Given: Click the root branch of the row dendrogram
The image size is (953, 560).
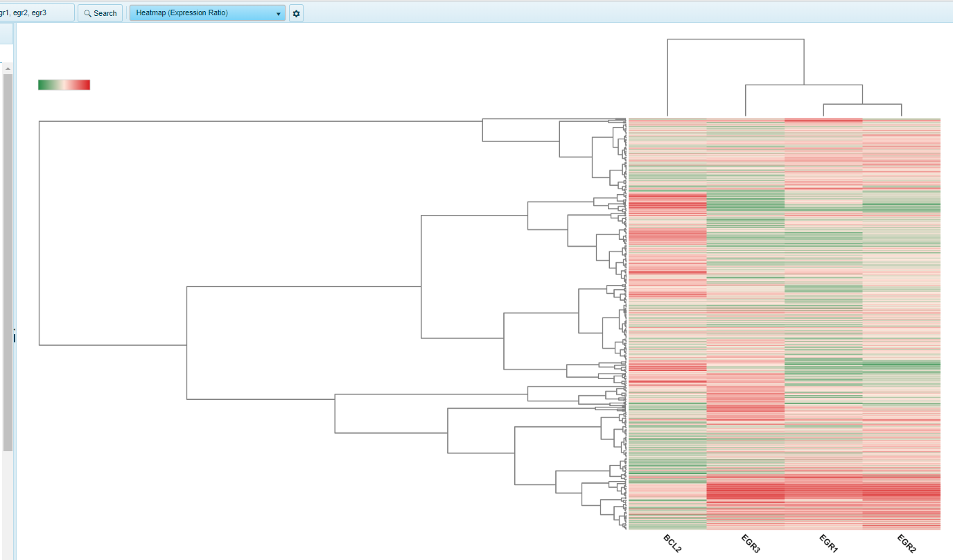Looking at the screenshot, I should click(x=40, y=232).
